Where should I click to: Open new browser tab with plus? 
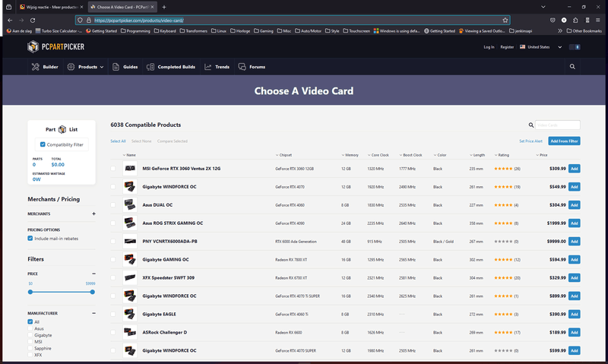[164, 7]
